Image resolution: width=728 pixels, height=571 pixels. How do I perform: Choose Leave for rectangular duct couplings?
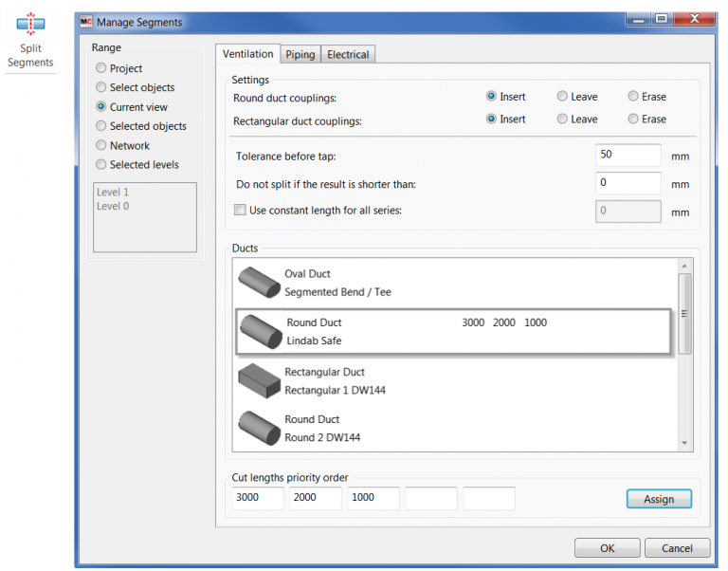pos(562,120)
